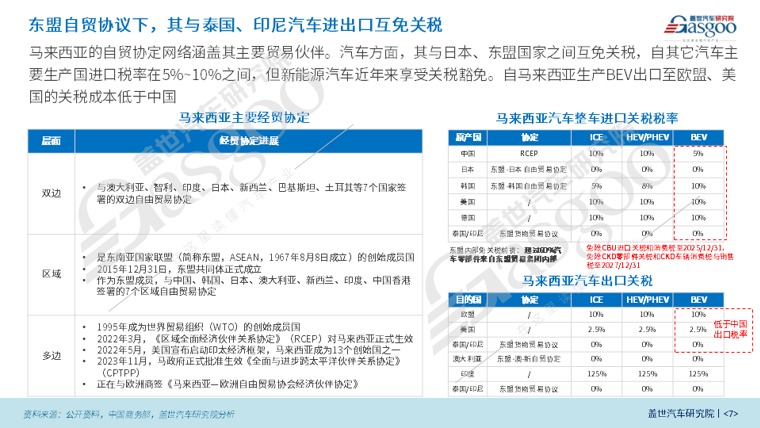This screenshot has width=760, height=428.
Task: Click the red note about CBU import tax exemption
Action: (660, 257)
